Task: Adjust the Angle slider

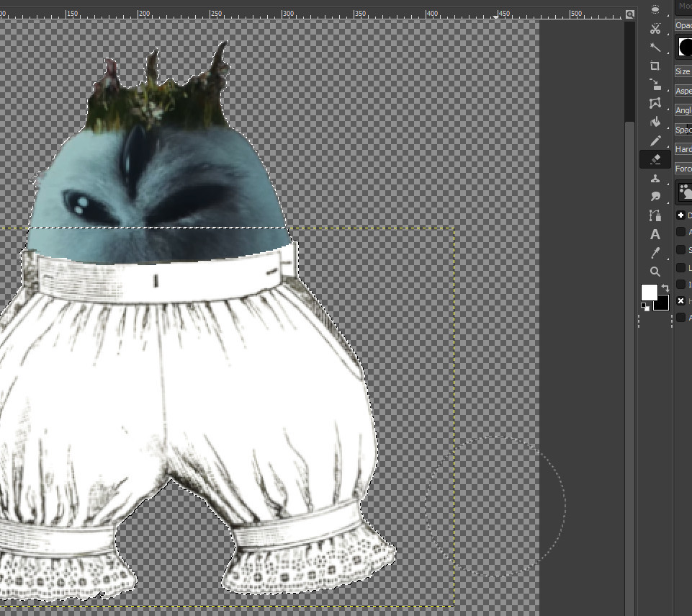Action: pyautogui.click(x=683, y=110)
